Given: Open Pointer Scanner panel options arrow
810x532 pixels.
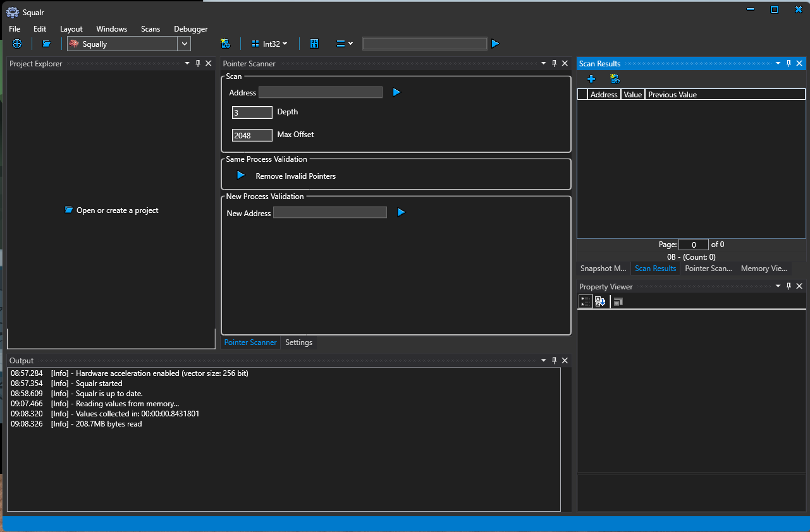Looking at the screenshot, I should click(x=544, y=63).
